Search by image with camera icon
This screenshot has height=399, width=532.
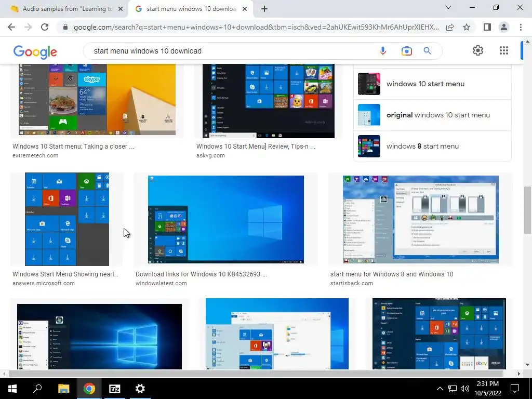pyautogui.click(x=406, y=51)
